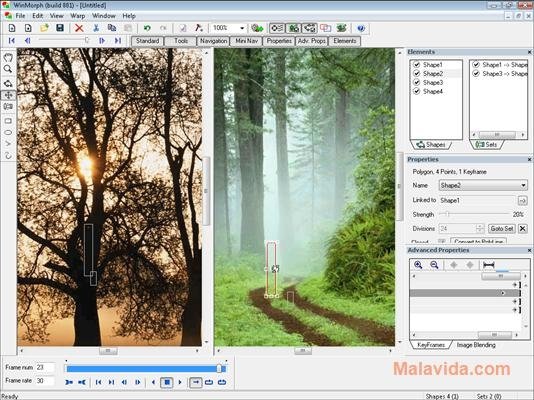534x400 pixels.
Task: Toggle Shape2 checkbox in shapes list
Action: pos(417,74)
